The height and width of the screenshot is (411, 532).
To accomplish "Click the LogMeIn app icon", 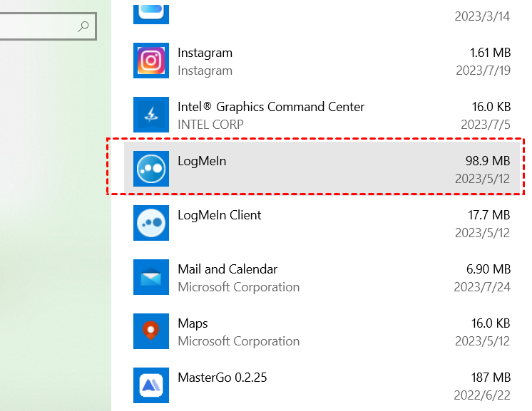I will point(151,169).
